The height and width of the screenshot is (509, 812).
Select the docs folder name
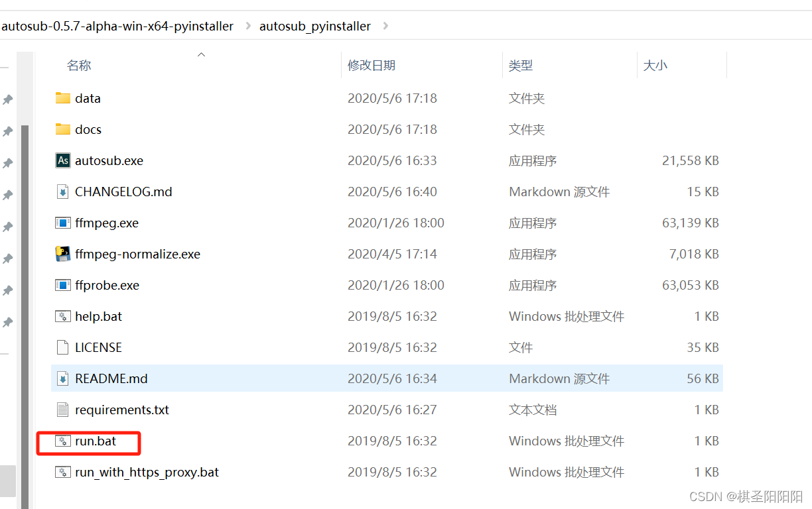[x=88, y=129]
